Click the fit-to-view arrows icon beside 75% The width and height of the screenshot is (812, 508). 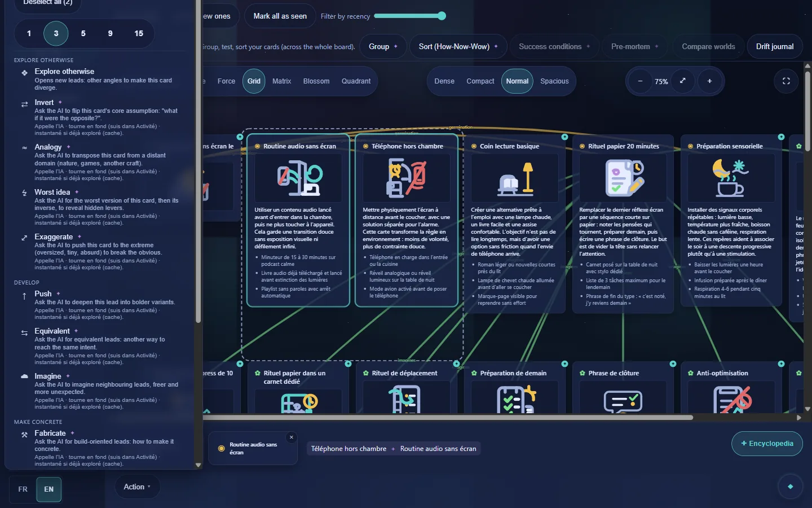coord(682,81)
